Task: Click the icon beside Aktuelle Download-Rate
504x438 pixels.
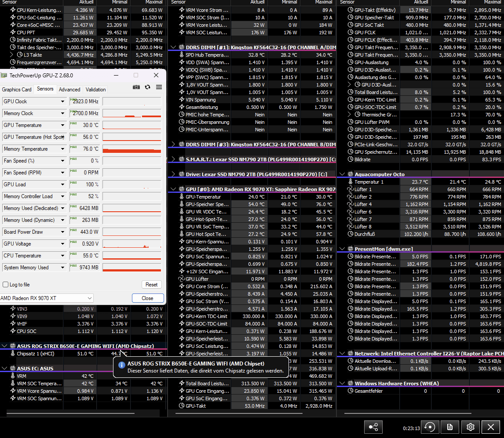Action: (351, 361)
